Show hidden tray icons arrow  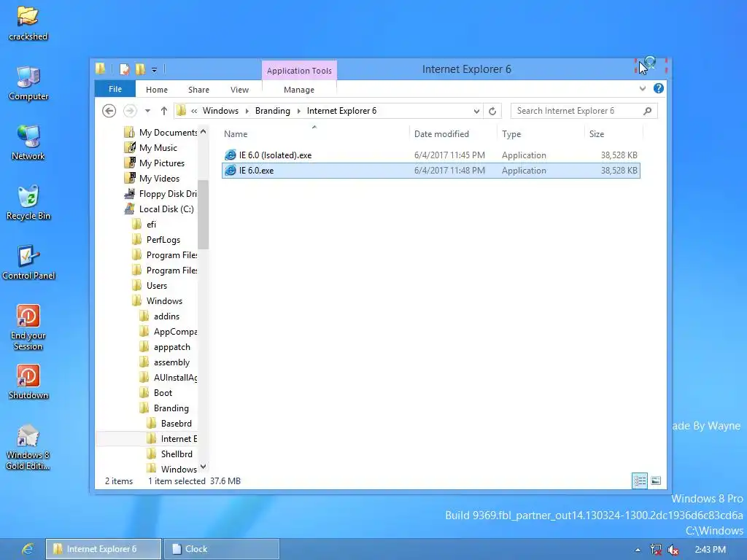(638, 550)
